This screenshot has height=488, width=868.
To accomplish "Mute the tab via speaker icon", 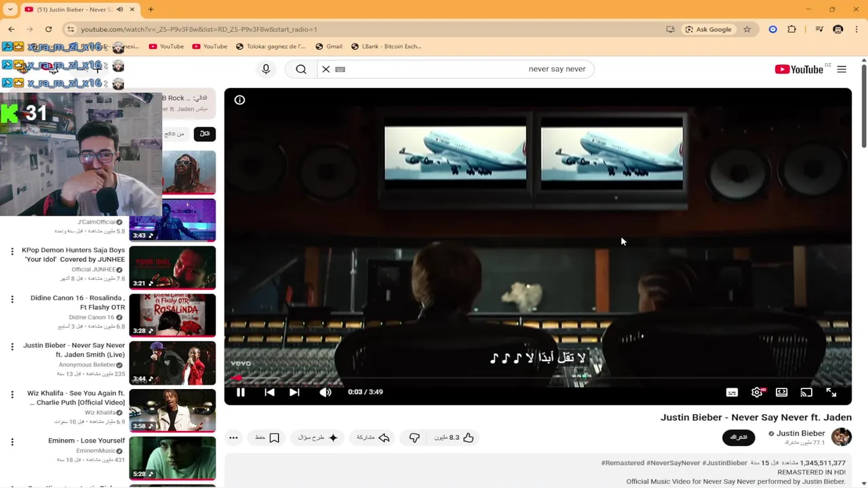I will (120, 9).
